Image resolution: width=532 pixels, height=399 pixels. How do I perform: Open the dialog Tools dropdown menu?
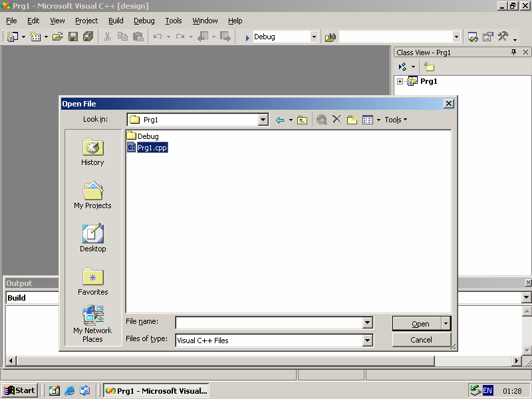tap(396, 120)
